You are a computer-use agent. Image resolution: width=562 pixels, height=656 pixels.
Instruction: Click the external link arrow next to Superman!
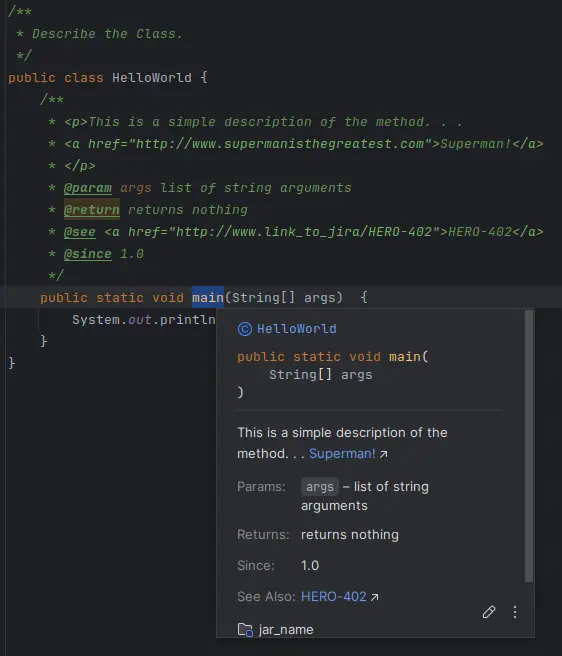[x=383, y=454]
